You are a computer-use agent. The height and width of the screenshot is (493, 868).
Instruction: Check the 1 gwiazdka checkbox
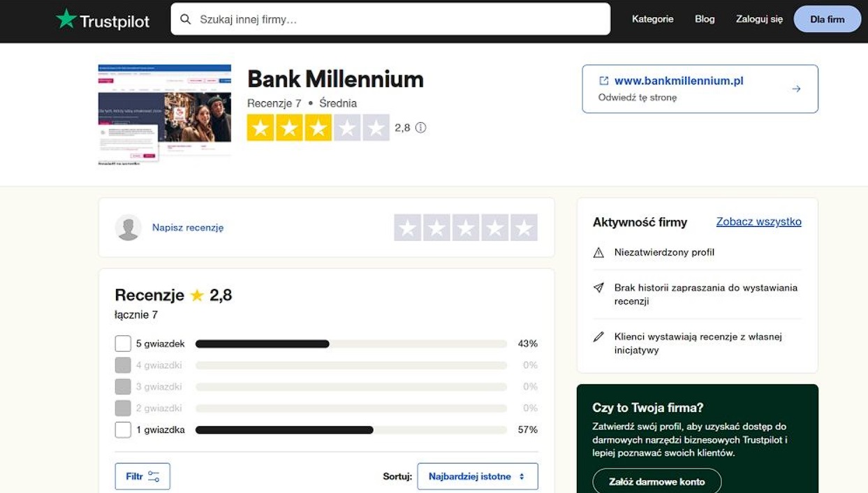pyautogui.click(x=123, y=429)
